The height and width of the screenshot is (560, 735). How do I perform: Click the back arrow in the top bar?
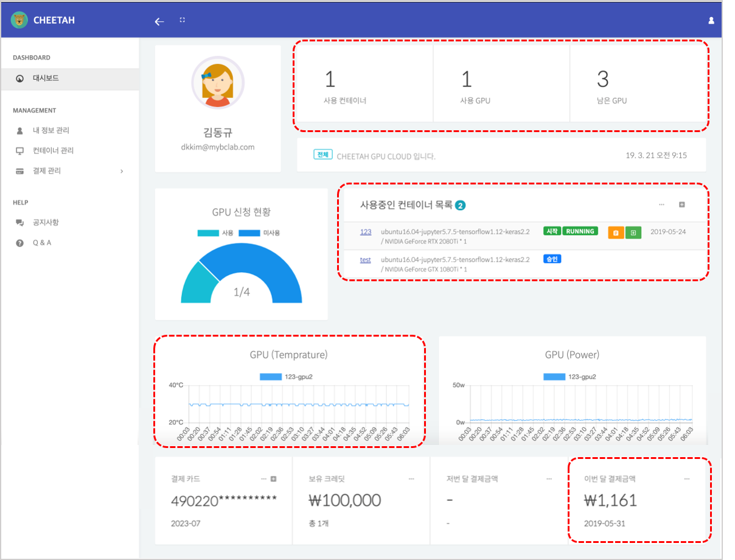point(159,21)
